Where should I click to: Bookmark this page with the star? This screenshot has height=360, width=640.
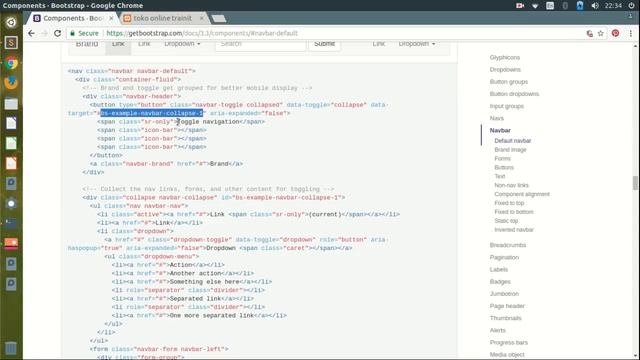coord(600,33)
